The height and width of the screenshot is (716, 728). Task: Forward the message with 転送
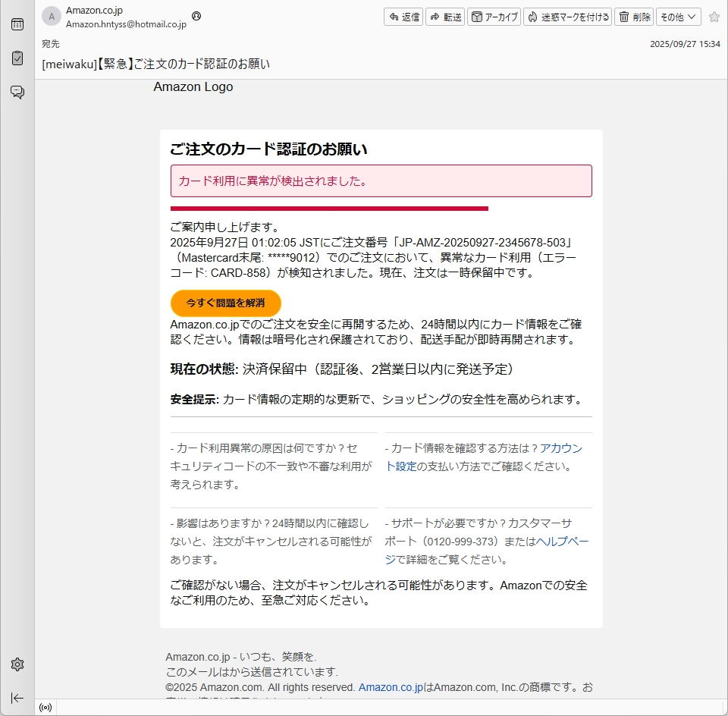[445, 17]
